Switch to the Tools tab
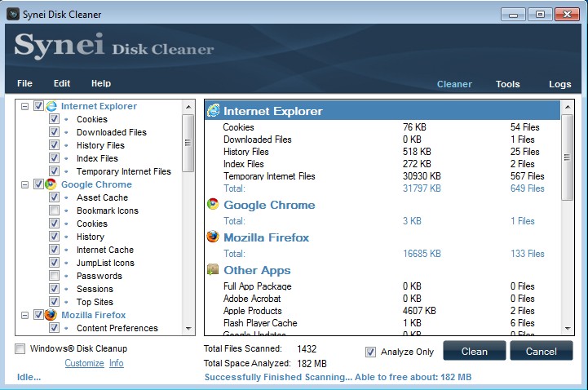Image resolution: width=588 pixels, height=390 pixels. [507, 84]
